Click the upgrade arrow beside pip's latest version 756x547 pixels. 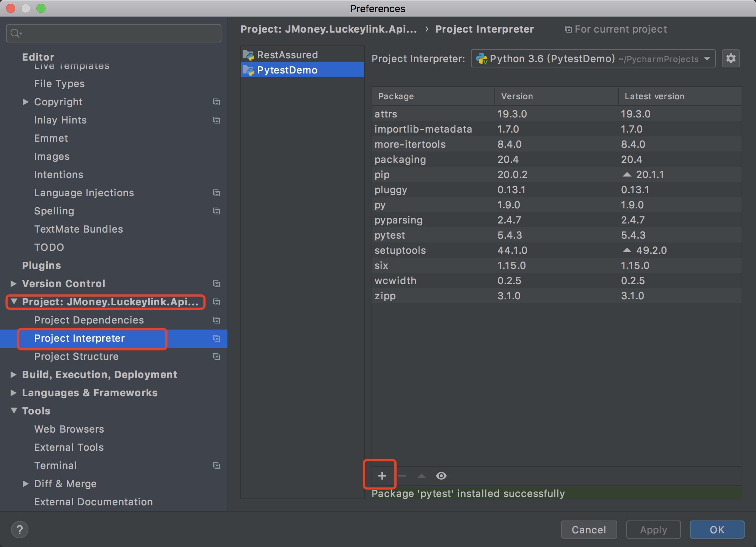[627, 174]
